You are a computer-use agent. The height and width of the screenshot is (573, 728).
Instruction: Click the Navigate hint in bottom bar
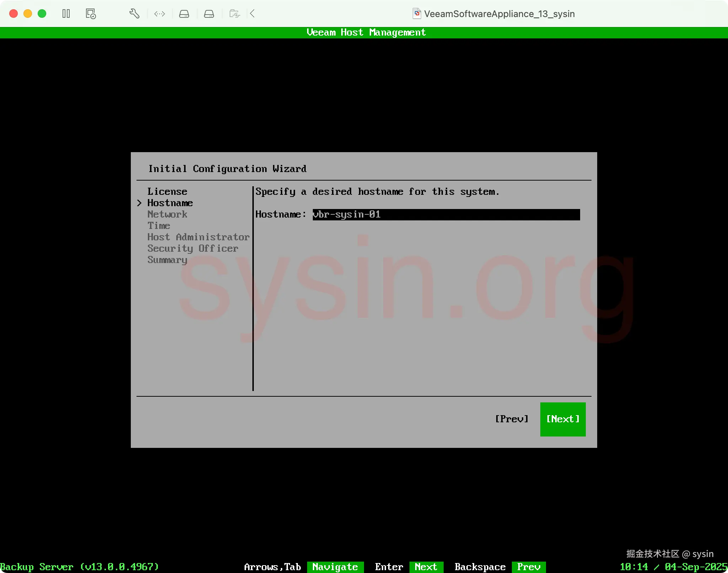[335, 567]
